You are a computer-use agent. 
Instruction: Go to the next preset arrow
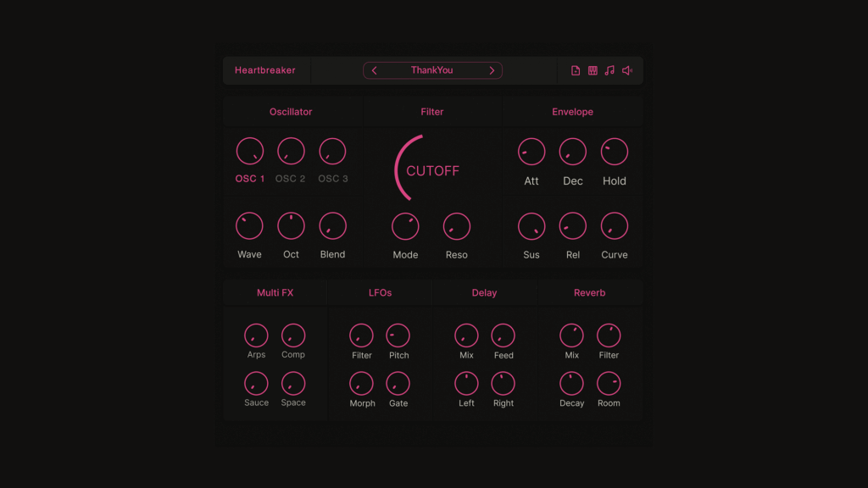tap(492, 71)
